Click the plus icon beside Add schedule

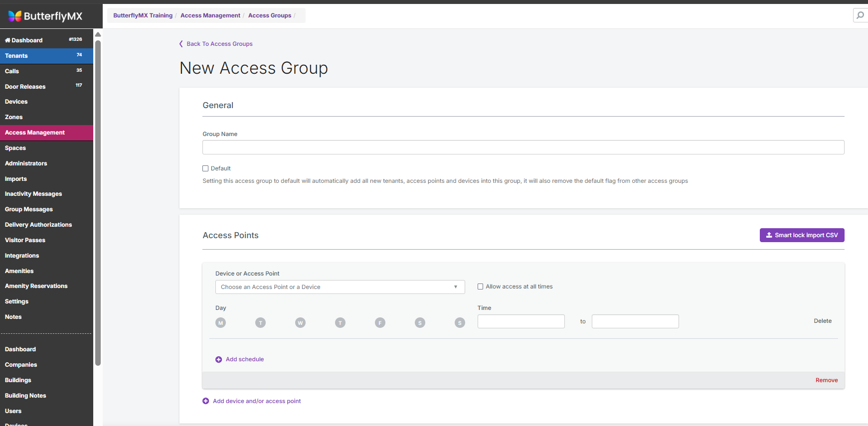pos(218,360)
